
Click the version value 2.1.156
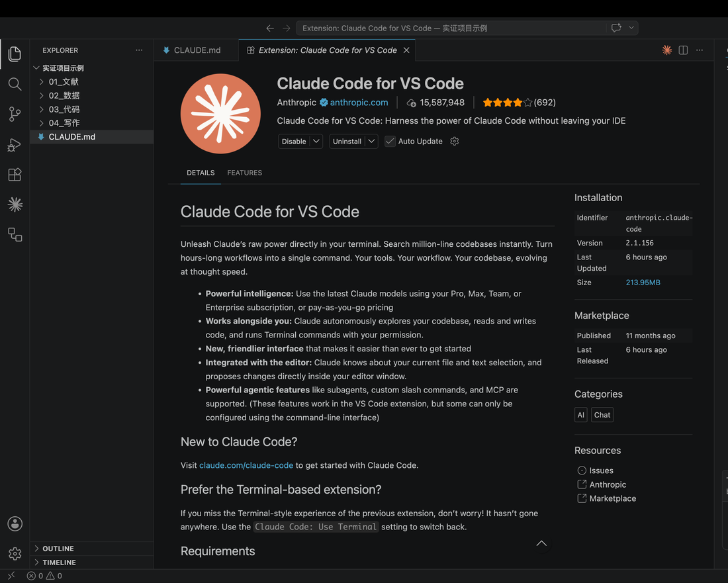(639, 243)
